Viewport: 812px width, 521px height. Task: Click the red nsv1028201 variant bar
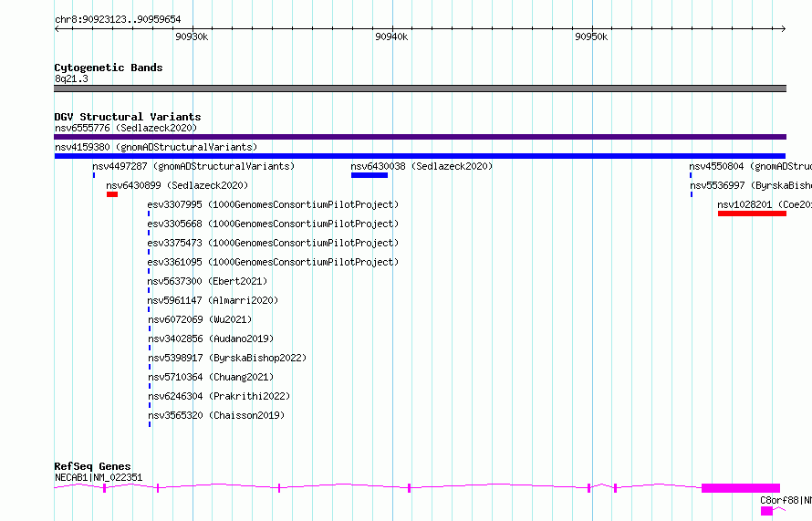[x=752, y=214]
